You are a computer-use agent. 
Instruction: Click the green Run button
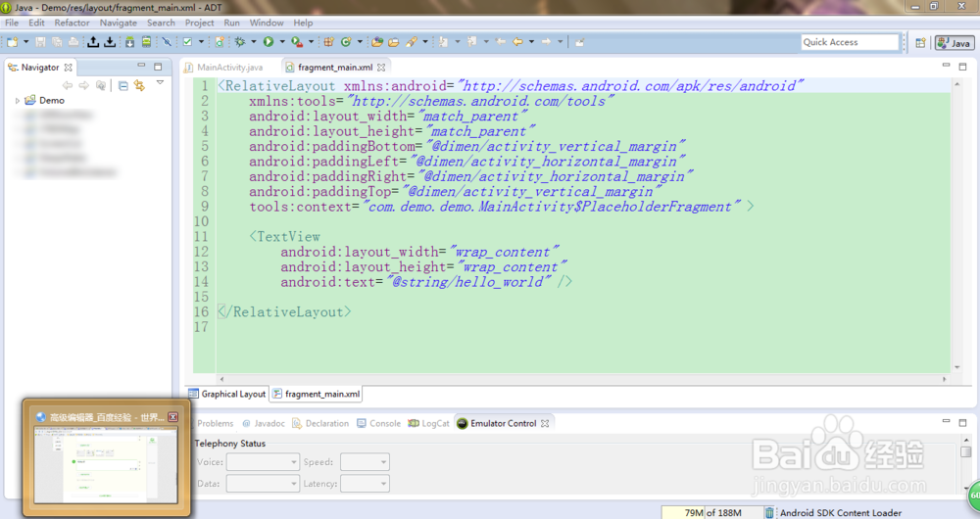pos(269,42)
